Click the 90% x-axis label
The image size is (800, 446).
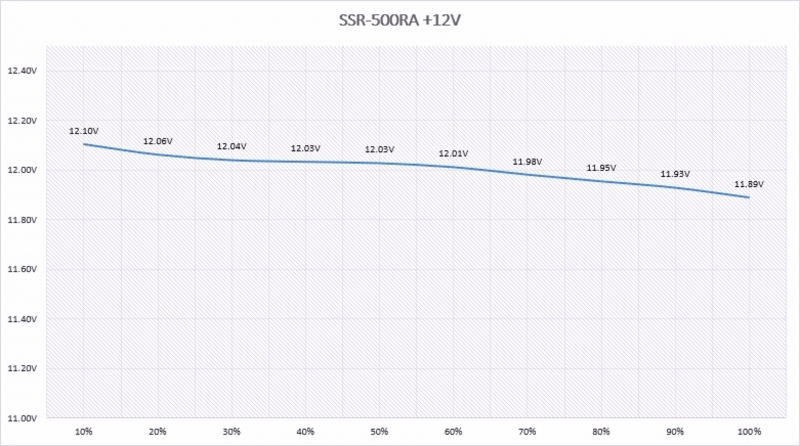(676, 432)
